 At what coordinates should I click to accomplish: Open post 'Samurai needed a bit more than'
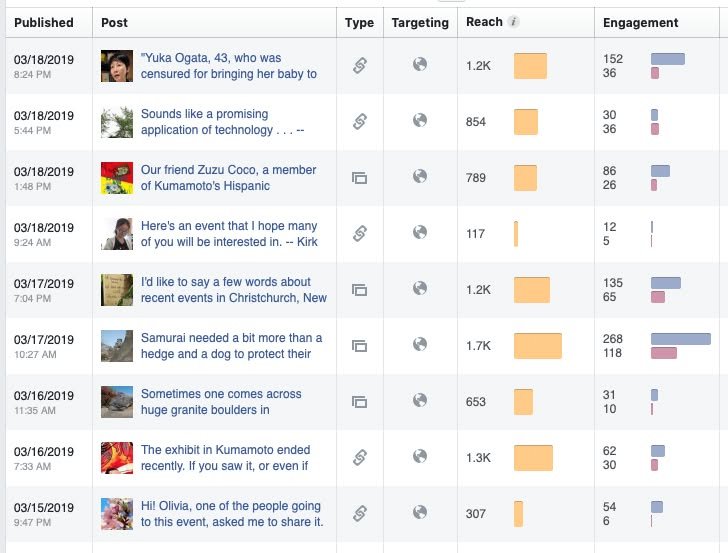(x=231, y=346)
